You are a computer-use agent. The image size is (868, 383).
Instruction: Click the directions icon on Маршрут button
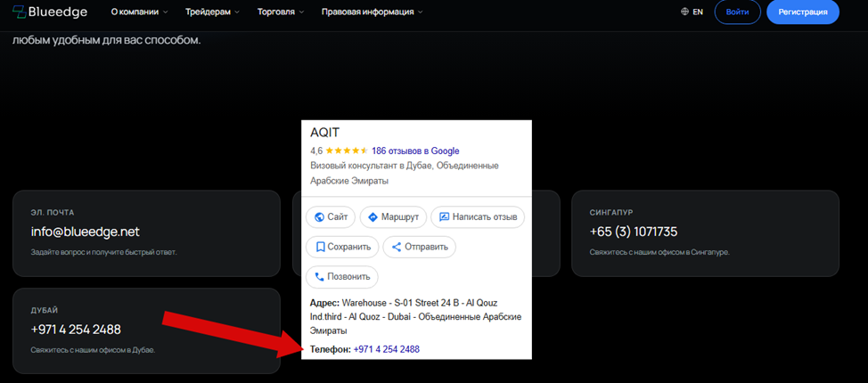click(x=373, y=217)
